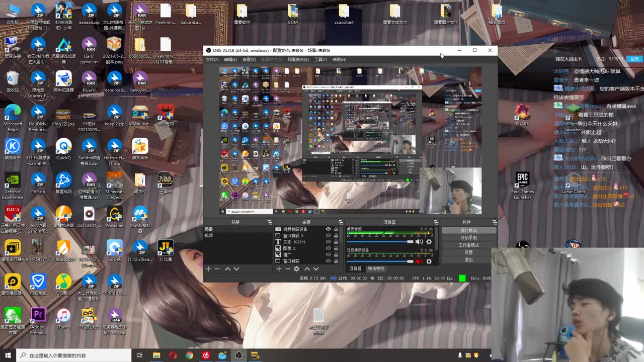Toggle lock on 文本 (GDI+) source

click(336, 242)
